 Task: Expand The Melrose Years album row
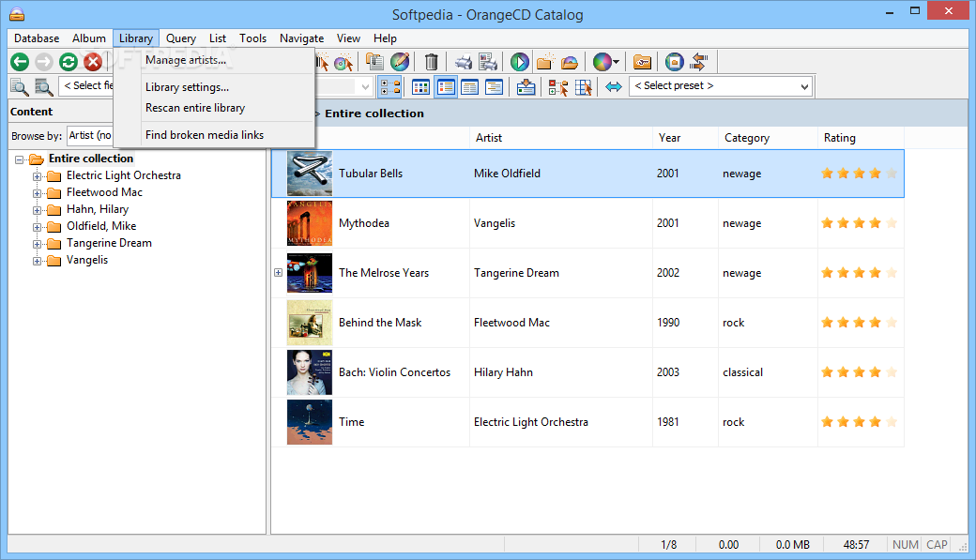278,273
